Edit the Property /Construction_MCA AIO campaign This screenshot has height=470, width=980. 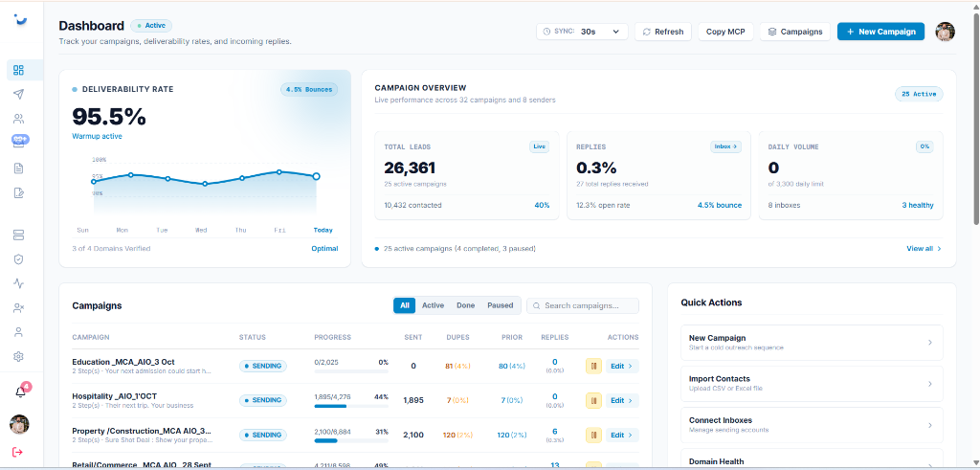point(622,435)
